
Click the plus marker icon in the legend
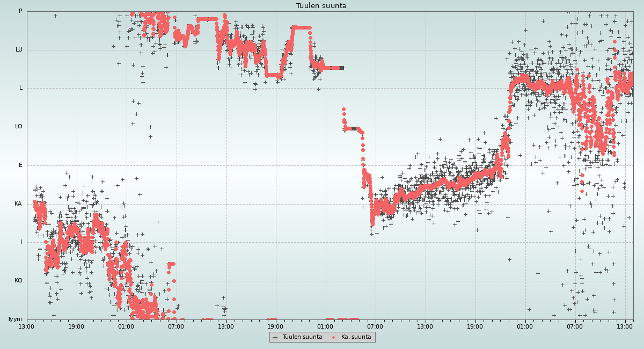click(x=275, y=337)
